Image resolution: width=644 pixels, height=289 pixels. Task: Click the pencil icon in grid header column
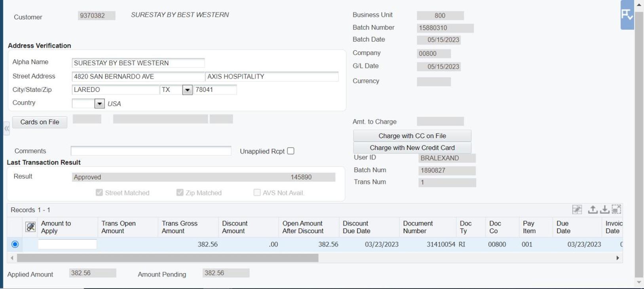30,227
